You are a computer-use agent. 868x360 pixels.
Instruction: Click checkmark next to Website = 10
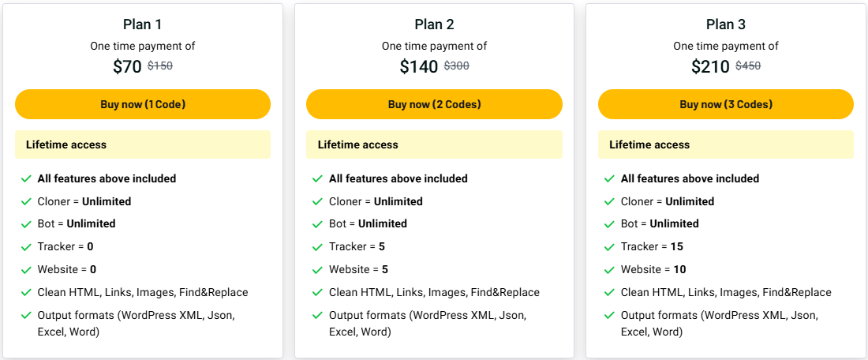tap(609, 270)
